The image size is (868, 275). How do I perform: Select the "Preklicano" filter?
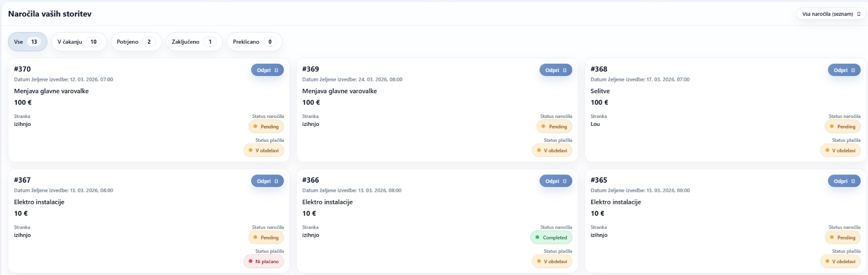[254, 42]
